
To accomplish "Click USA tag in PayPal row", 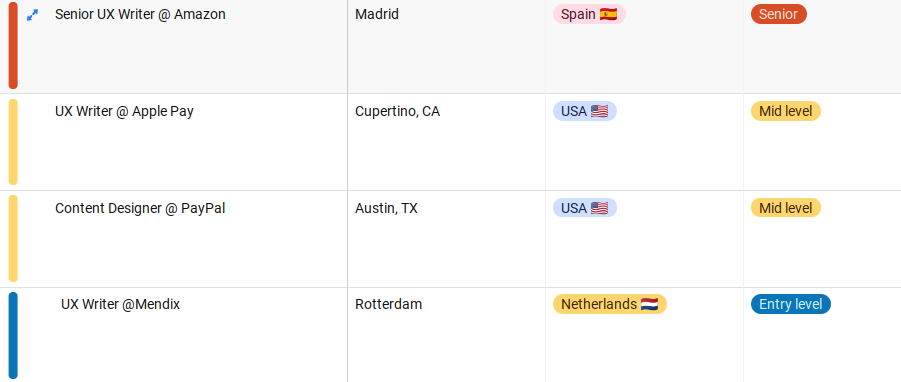I will point(584,208).
